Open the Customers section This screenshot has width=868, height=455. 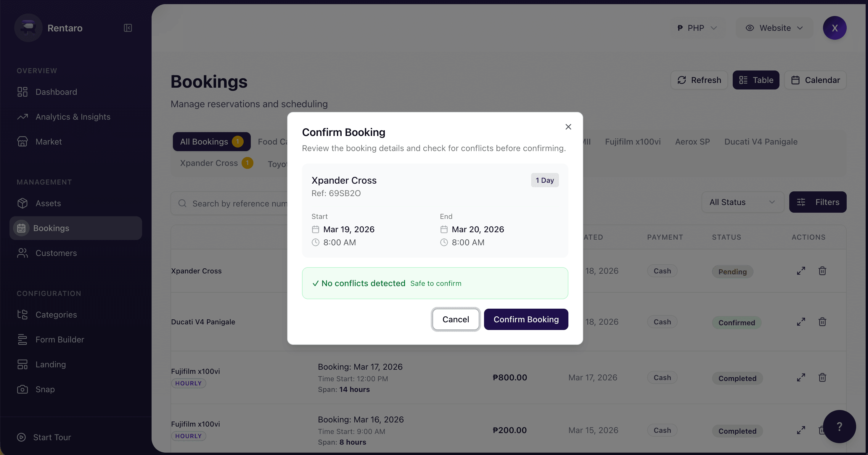click(56, 253)
